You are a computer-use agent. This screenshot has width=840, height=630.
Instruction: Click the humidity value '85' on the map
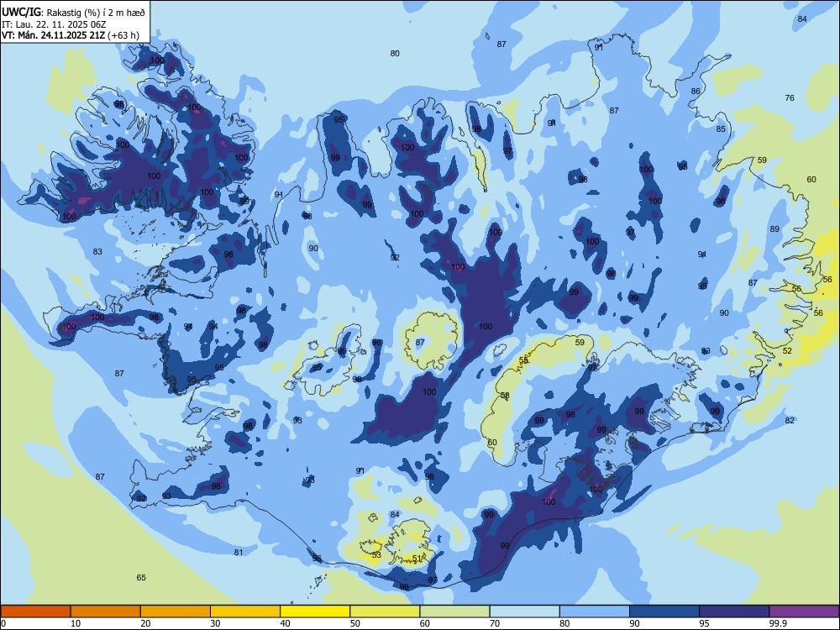point(721,129)
